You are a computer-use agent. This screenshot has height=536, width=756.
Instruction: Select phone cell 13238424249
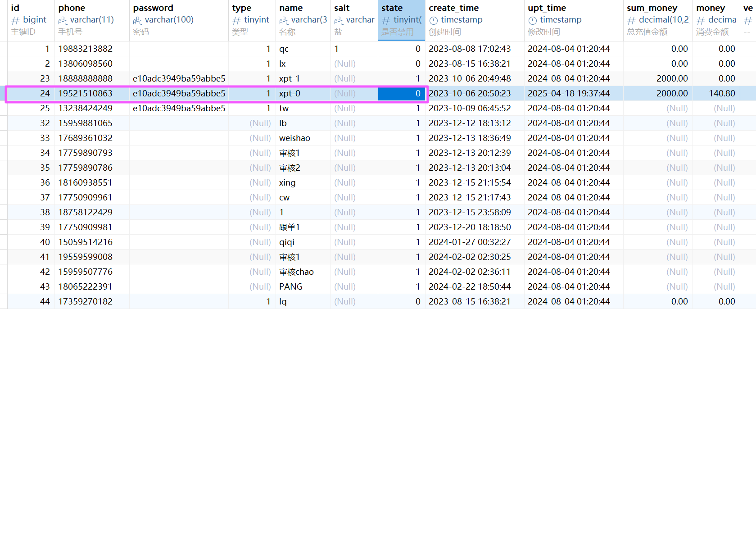[x=92, y=108]
